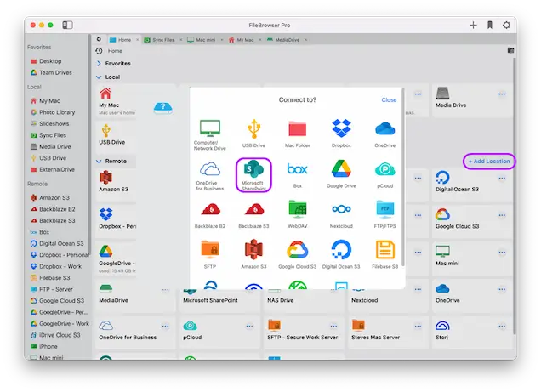Image resolution: width=541 pixels, height=392 pixels.
Task: Open options menu for Google Cloud S3 card
Action: (502, 215)
